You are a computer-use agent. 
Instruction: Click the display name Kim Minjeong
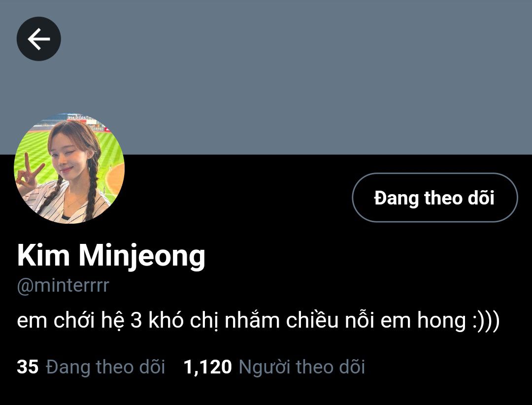[111, 256]
